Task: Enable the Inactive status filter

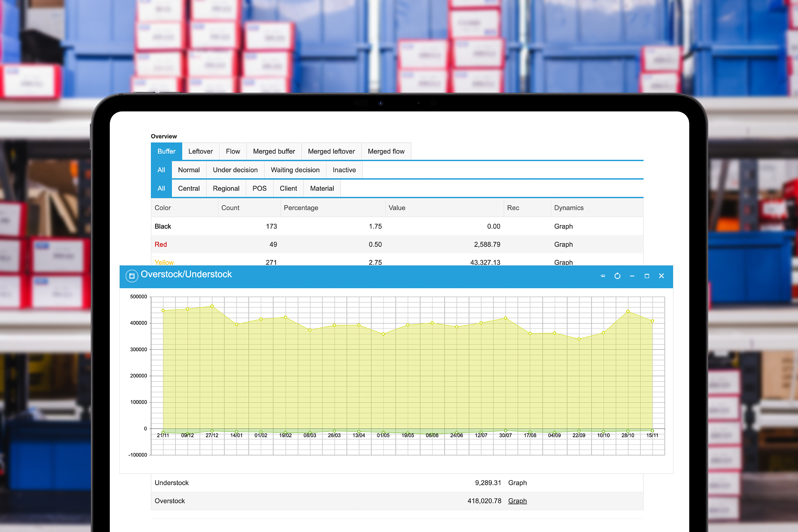Action: pos(344,170)
